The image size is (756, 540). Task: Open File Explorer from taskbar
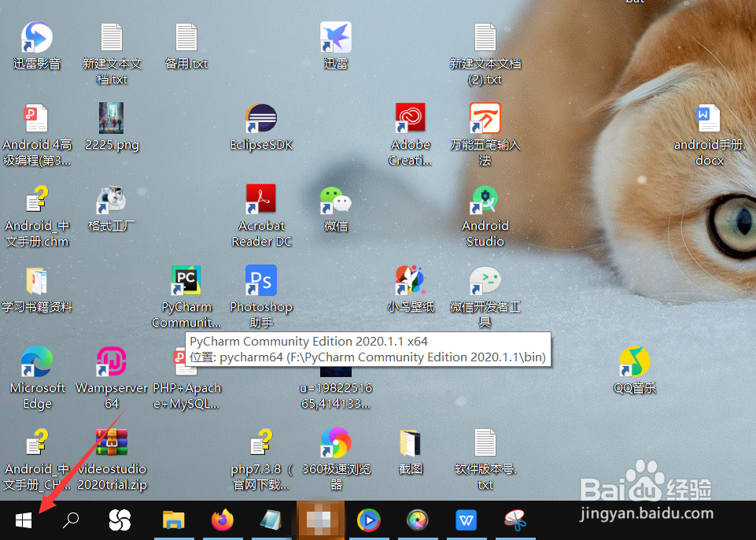pos(173,520)
